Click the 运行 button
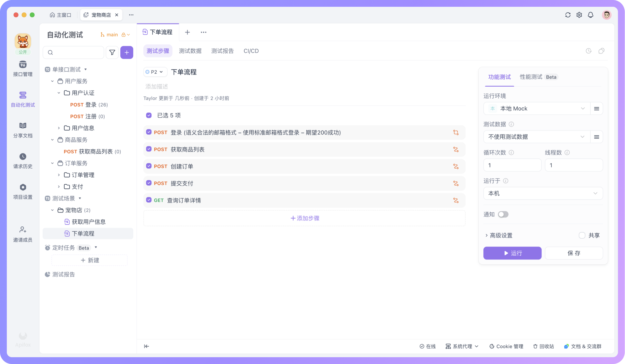Screen dimensions: 625x364 click(x=512, y=253)
